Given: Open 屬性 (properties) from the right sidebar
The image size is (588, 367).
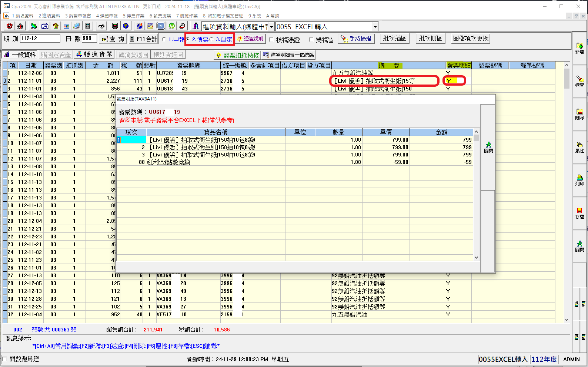Looking at the screenshot, I should coord(579,147).
